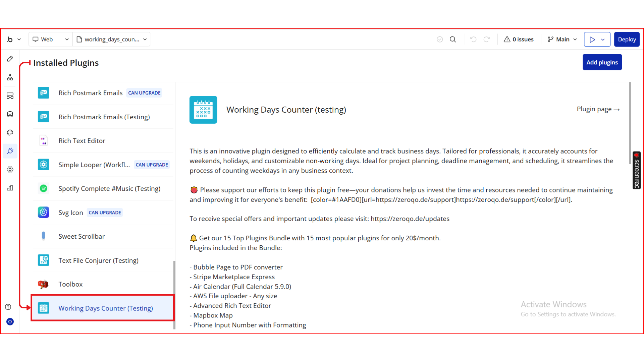The width and height of the screenshot is (644, 362).
Task: Select Toolbox plugin in list
Action: 70,284
